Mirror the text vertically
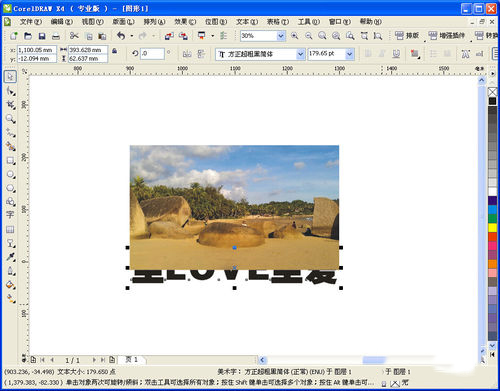This screenshot has height=391, width=500. click(201, 54)
